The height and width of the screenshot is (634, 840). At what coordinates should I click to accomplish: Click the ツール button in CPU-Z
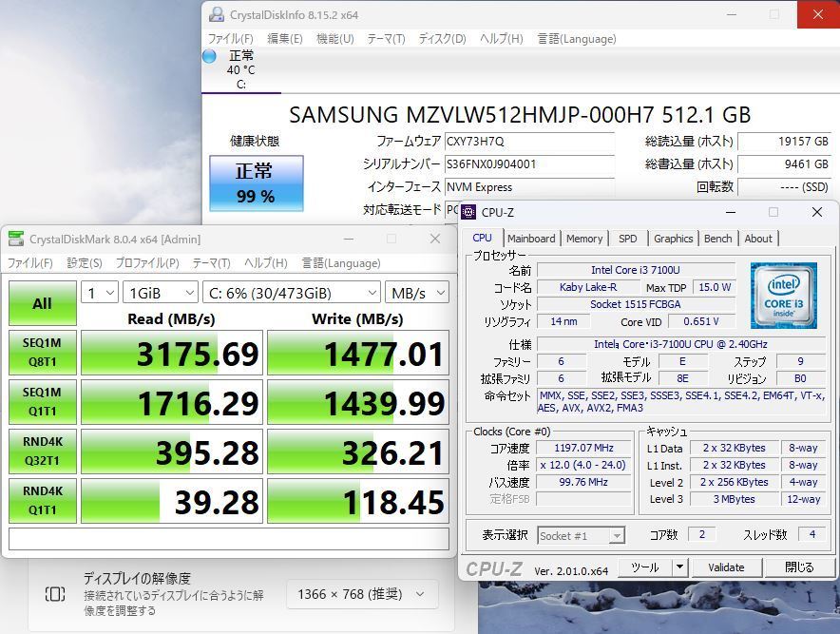(645, 567)
